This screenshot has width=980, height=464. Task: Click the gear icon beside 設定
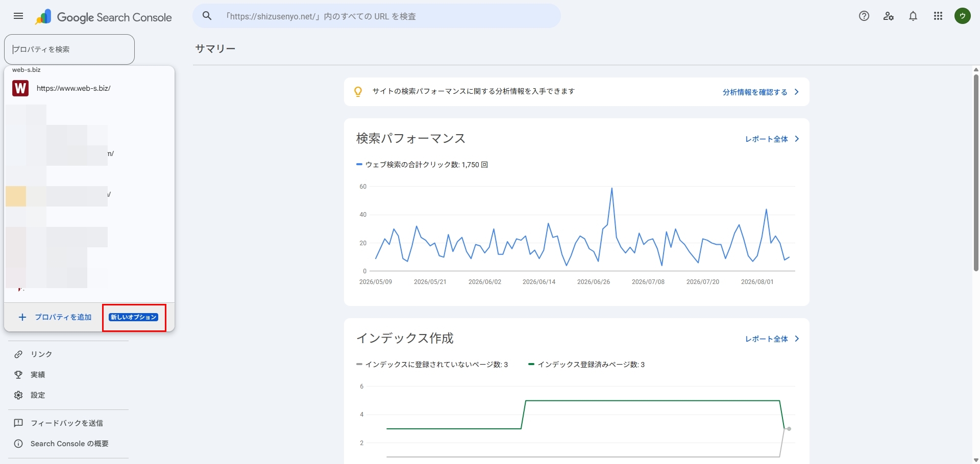(x=18, y=395)
